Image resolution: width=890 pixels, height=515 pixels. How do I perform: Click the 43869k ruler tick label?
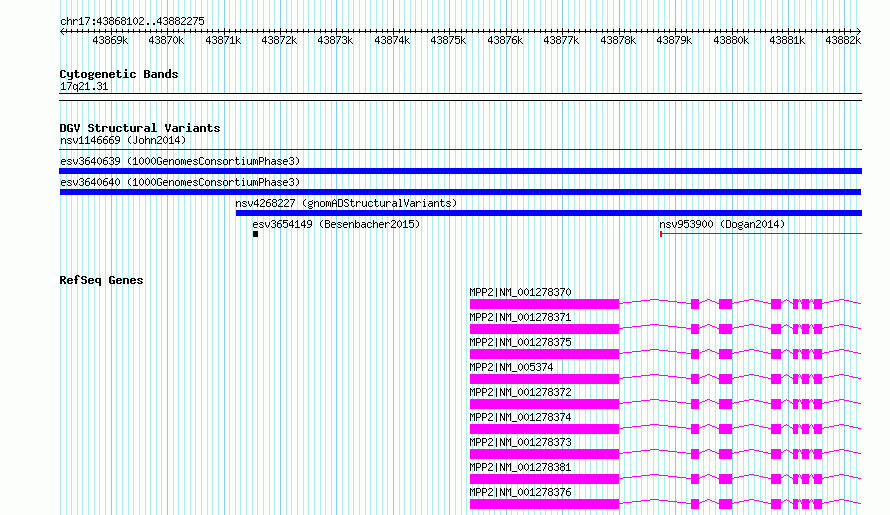tap(110, 40)
